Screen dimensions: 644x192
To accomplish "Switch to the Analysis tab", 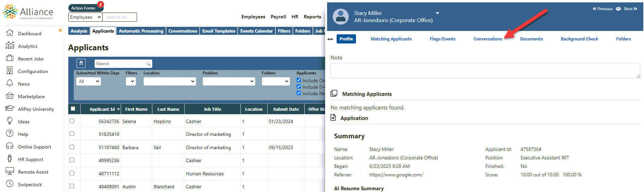I will pyautogui.click(x=79, y=31).
